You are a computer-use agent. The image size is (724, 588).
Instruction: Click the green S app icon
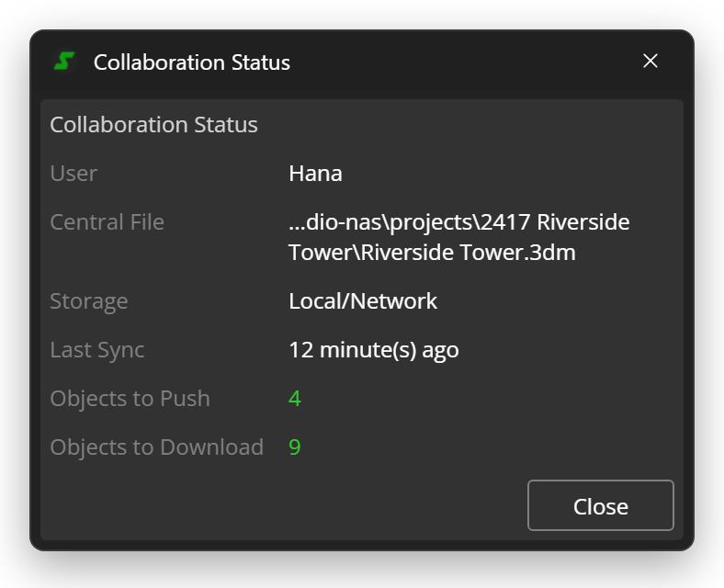click(64, 61)
